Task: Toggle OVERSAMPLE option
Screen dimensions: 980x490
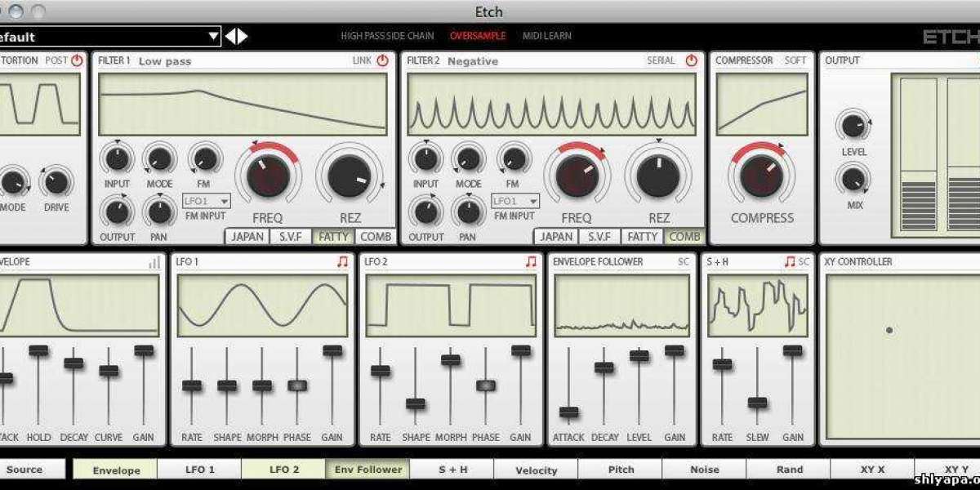Action: coord(478,36)
